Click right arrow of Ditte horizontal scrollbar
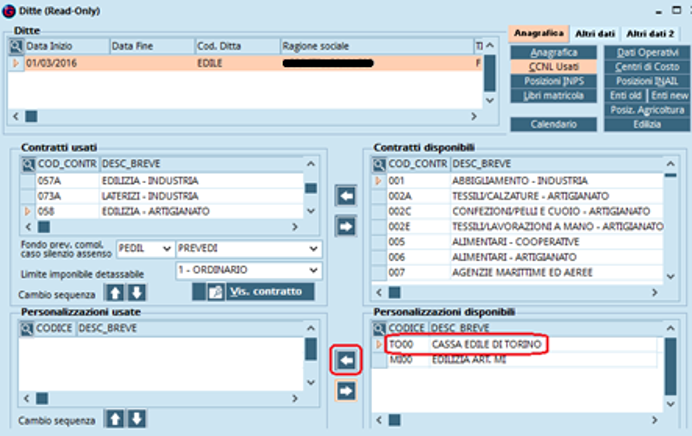This screenshot has width=692, height=436. click(474, 117)
